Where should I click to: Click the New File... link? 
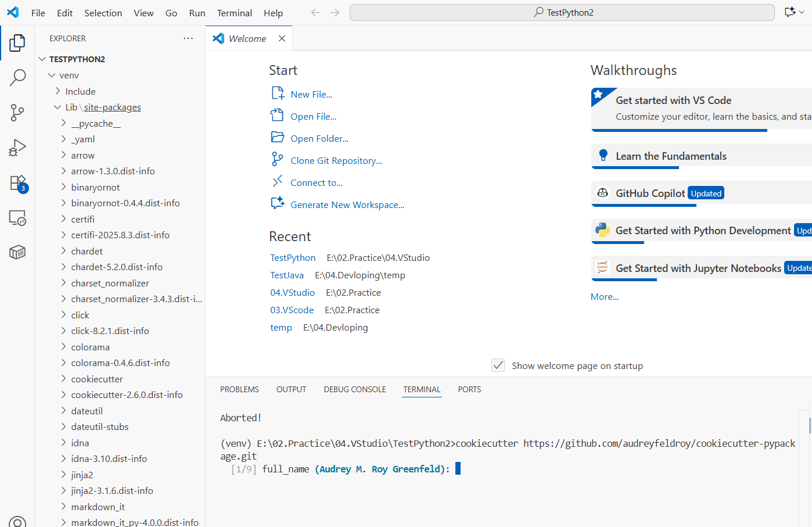pos(311,94)
